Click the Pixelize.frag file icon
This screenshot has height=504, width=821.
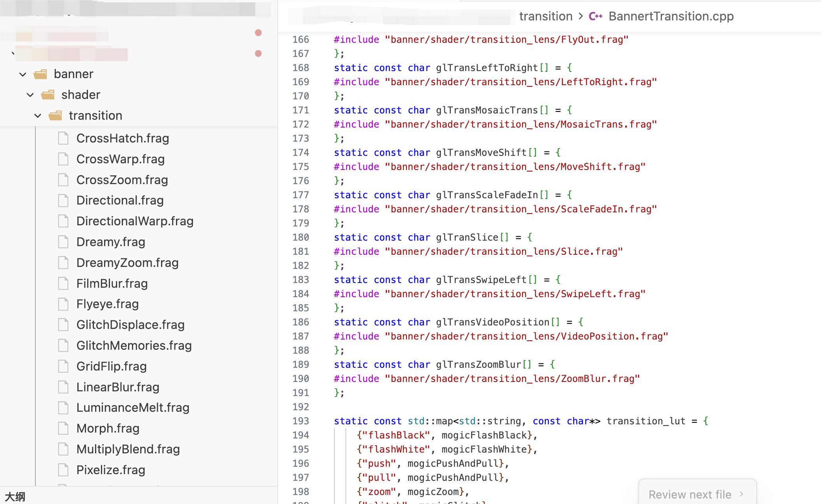pos(63,470)
